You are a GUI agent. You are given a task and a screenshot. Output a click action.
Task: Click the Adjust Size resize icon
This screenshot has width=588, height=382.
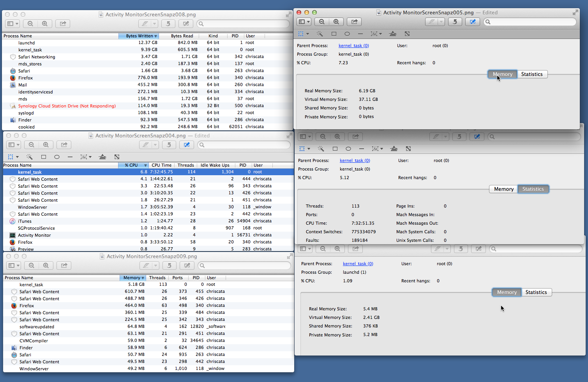point(407,34)
